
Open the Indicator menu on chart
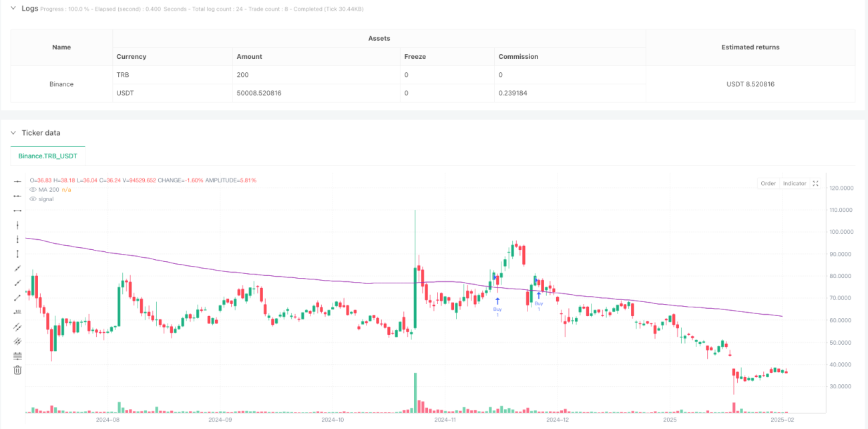(795, 183)
